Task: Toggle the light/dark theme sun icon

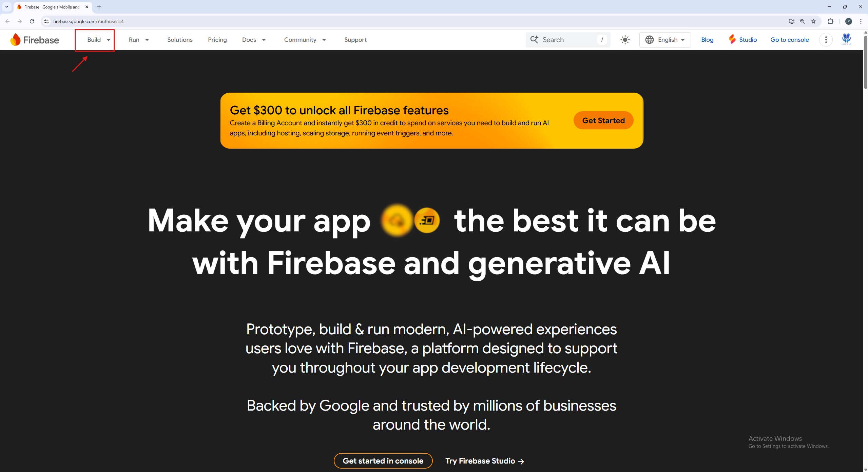Action: click(x=625, y=40)
